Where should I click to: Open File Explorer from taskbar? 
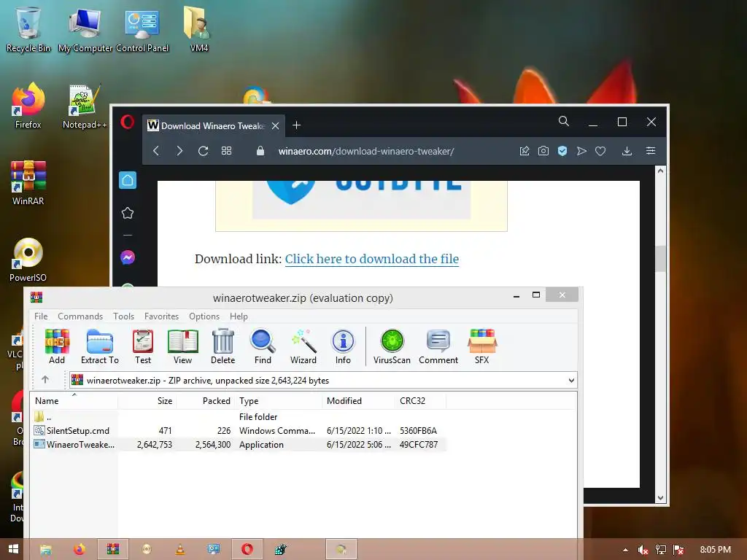coord(46,549)
